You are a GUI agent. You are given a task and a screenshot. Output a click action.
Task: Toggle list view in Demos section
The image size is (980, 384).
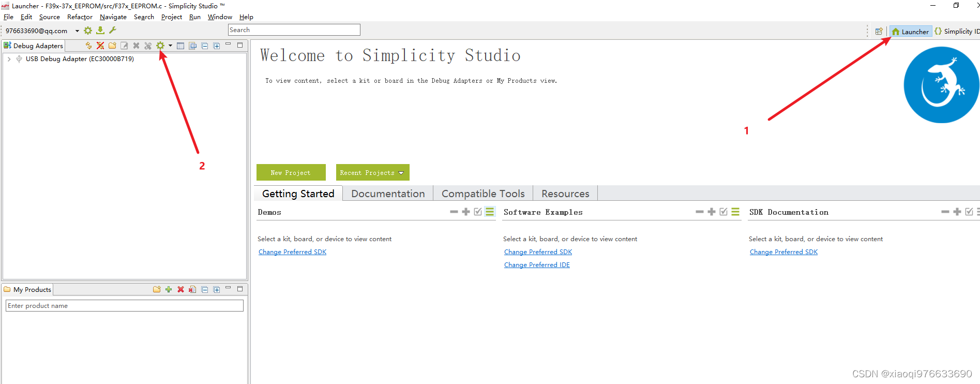(x=490, y=212)
